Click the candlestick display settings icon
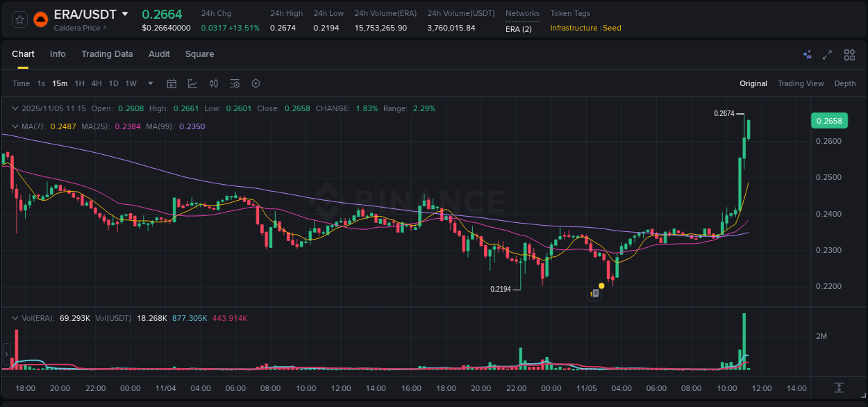 pos(213,83)
